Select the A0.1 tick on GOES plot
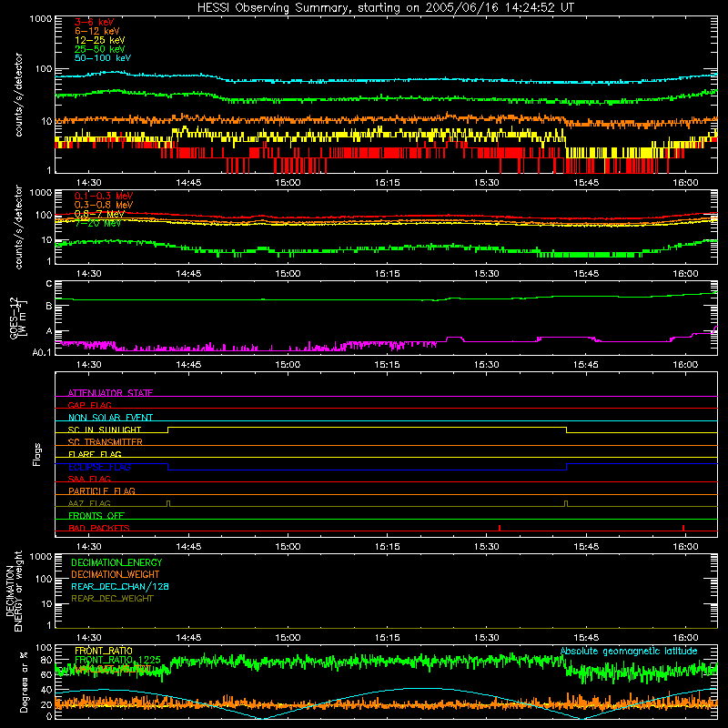728x728 pixels. coord(42,353)
